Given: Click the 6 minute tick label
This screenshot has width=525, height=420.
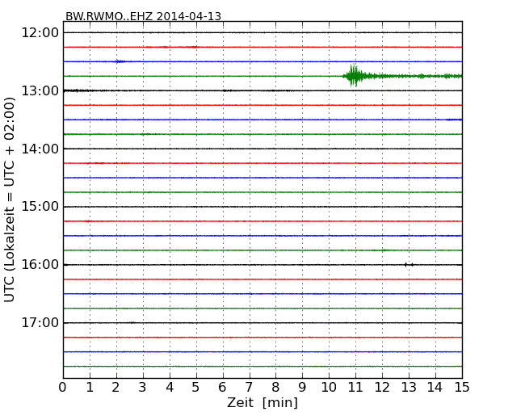Looking at the screenshot, I should 222,388.
